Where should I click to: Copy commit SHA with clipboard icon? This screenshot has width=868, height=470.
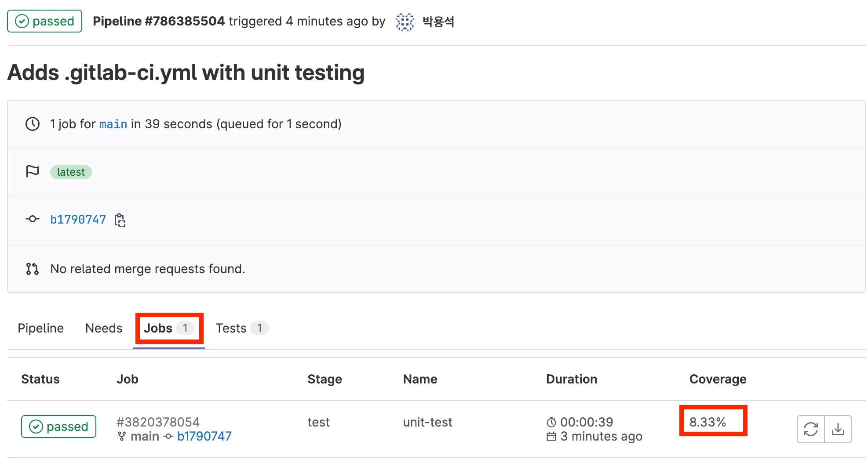point(120,220)
